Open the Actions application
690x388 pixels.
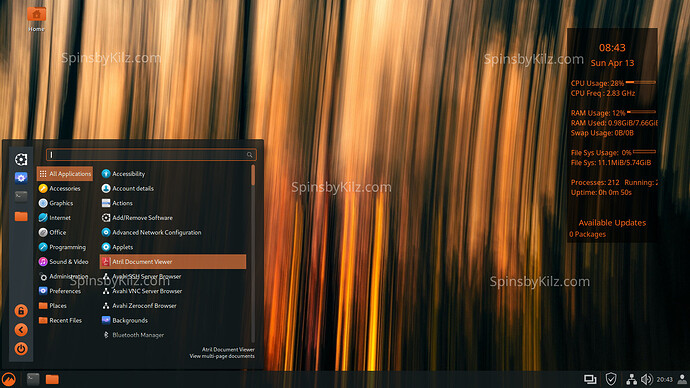coord(173,203)
